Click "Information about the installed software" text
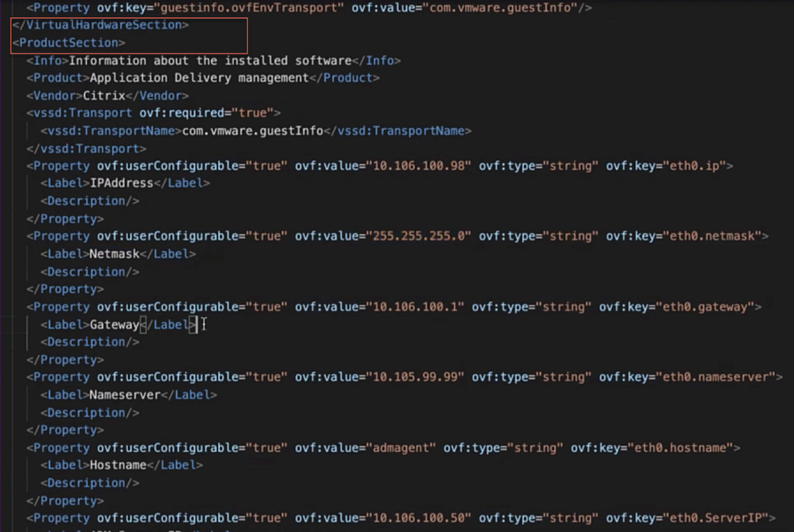794x532 pixels. [210, 61]
